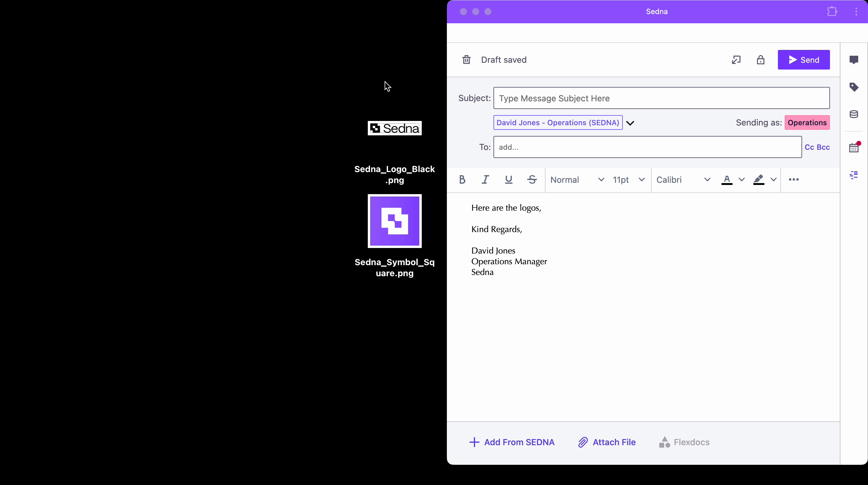Open the comments panel in the sidebar
This screenshot has height=485, width=868.
[854, 60]
